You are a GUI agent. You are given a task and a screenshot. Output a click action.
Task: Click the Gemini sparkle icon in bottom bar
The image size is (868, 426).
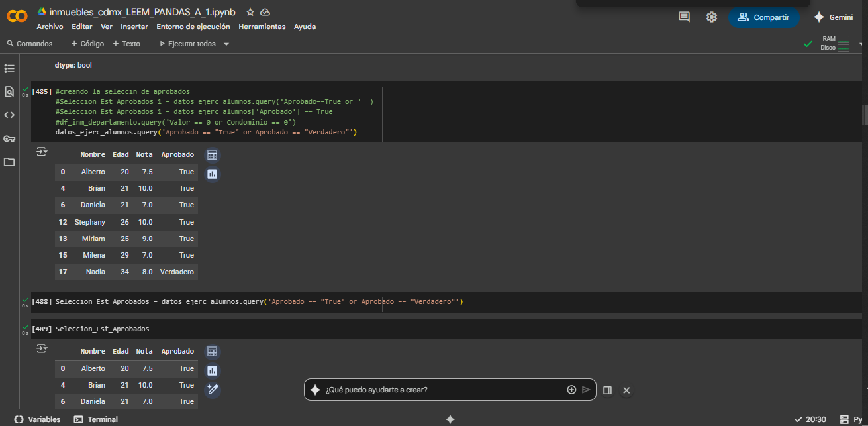click(450, 419)
